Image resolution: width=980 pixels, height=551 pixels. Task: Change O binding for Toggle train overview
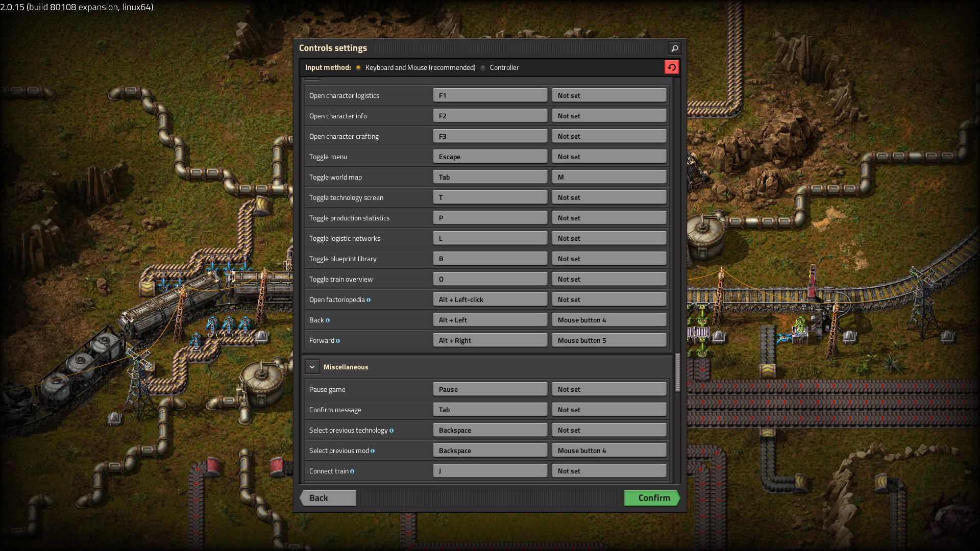point(490,279)
